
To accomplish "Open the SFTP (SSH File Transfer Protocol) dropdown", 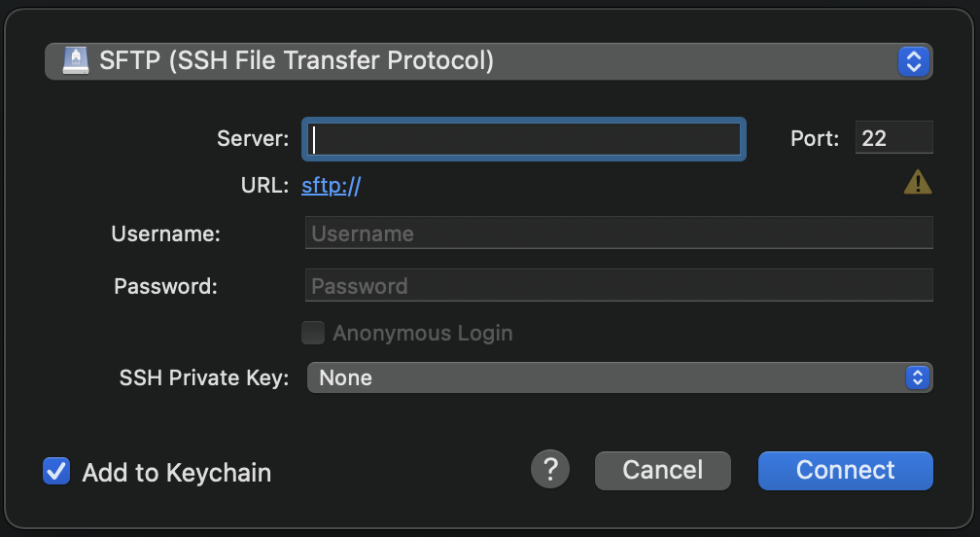I will 486,61.
